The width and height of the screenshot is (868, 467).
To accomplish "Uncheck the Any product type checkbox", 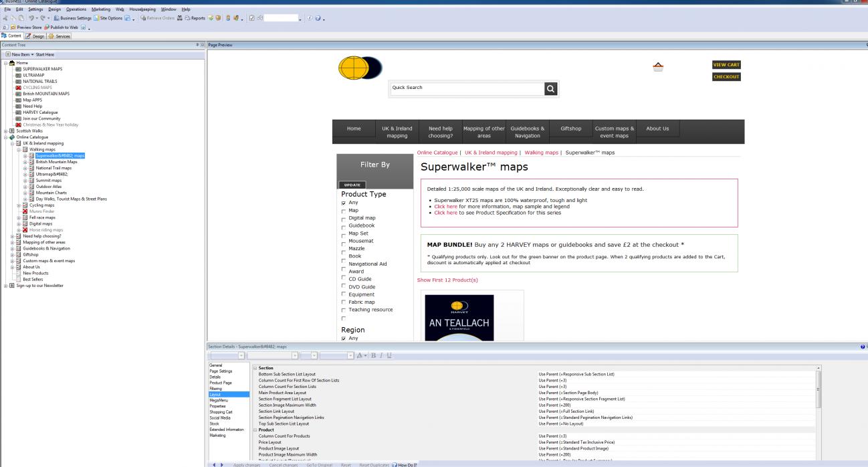I will 344,203.
